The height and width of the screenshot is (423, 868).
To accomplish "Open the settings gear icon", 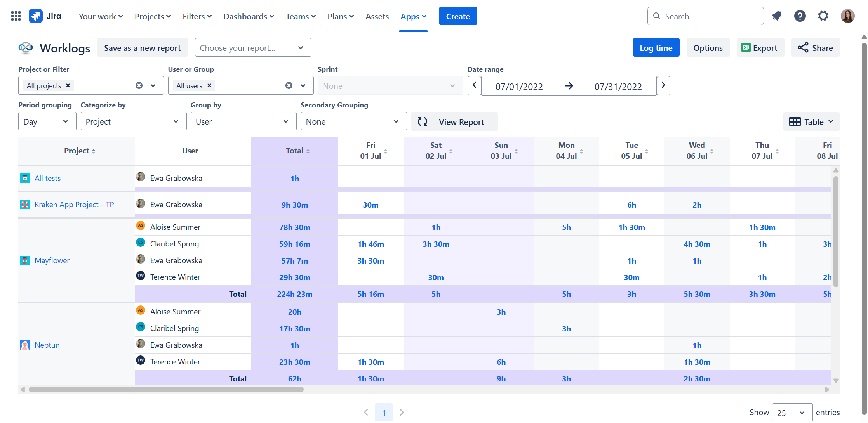I will click(823, 16).
